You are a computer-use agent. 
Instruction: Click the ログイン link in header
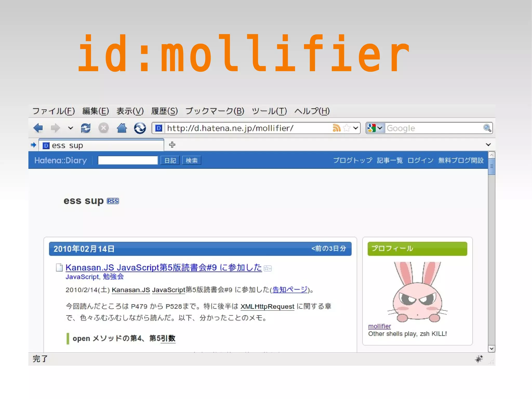[x=420, y=160]
